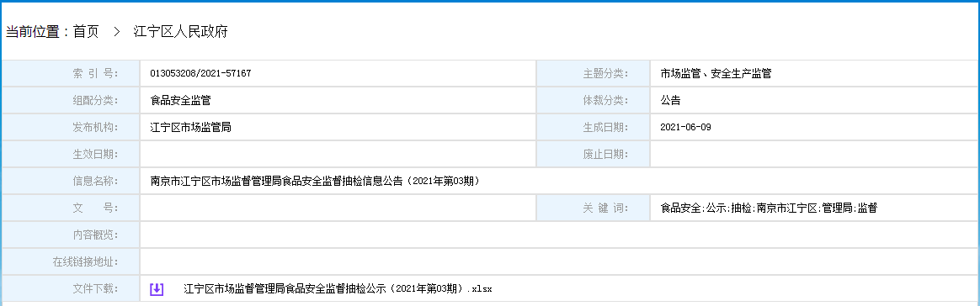The image size is (980, 306).
Task: Click the empty 生效日期 cell
Action: point(338,154)
